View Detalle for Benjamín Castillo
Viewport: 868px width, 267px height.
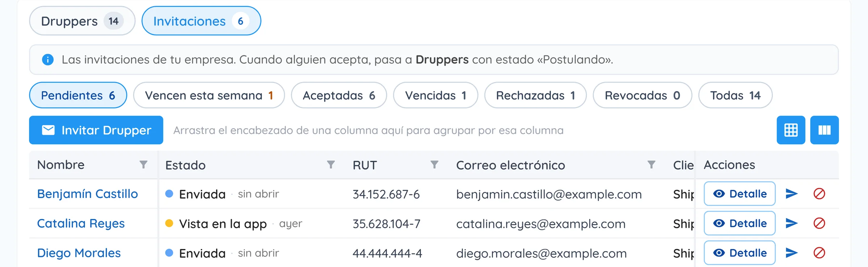pos(740,194)
